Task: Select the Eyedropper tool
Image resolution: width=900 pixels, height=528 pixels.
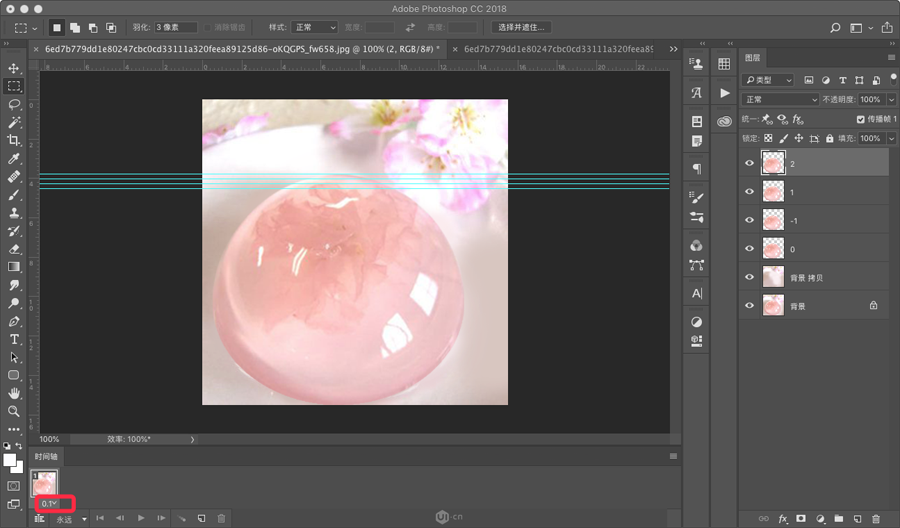Action: (x=14, y=158)
